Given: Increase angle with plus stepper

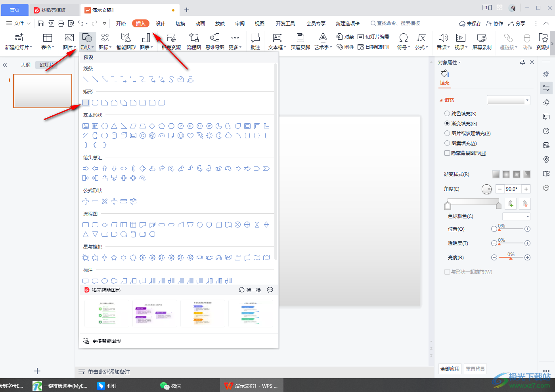Looking at the screenshot, I should click(x=526, y=189).
